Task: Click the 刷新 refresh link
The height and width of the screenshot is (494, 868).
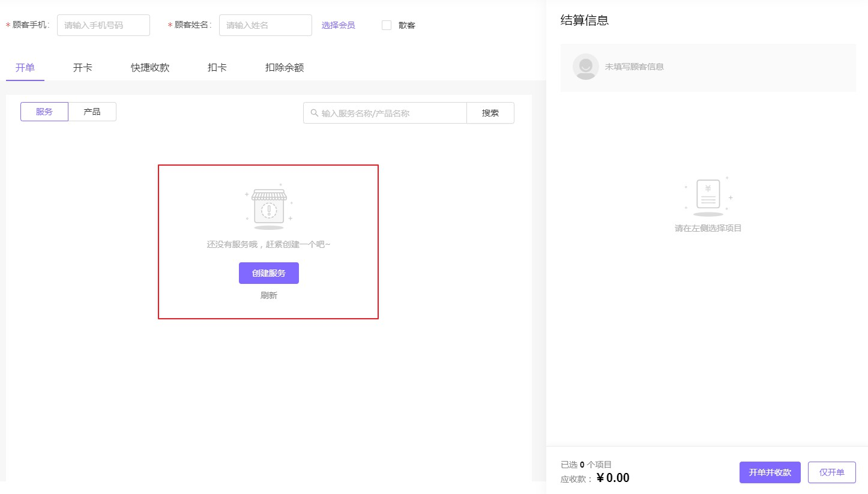Action: 269,295
